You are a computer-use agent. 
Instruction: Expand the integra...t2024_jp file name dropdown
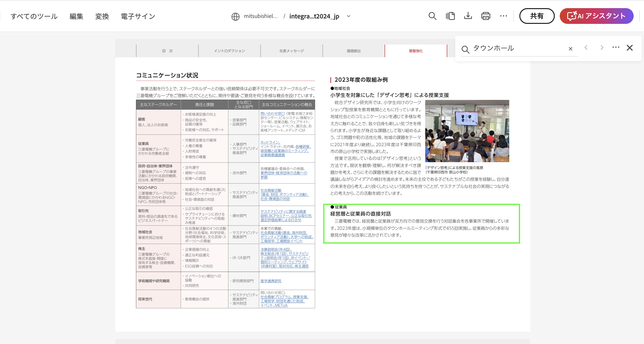click(349, 16)
